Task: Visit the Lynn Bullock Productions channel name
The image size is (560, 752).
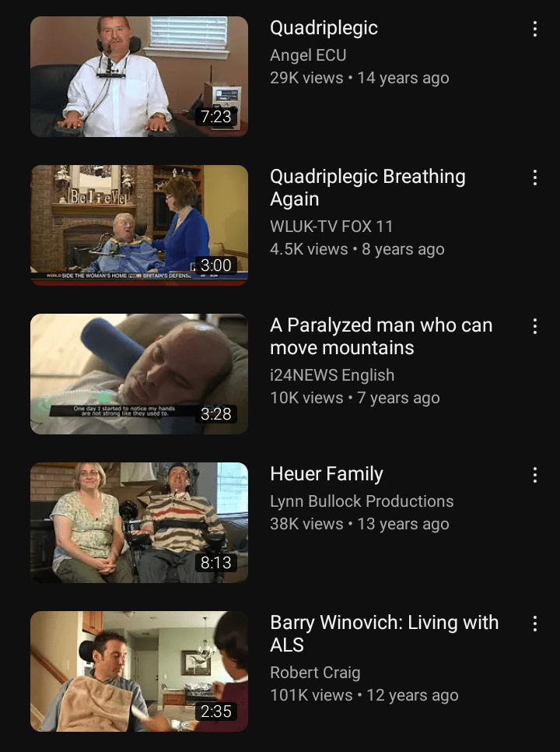Action: click(362, 501)
